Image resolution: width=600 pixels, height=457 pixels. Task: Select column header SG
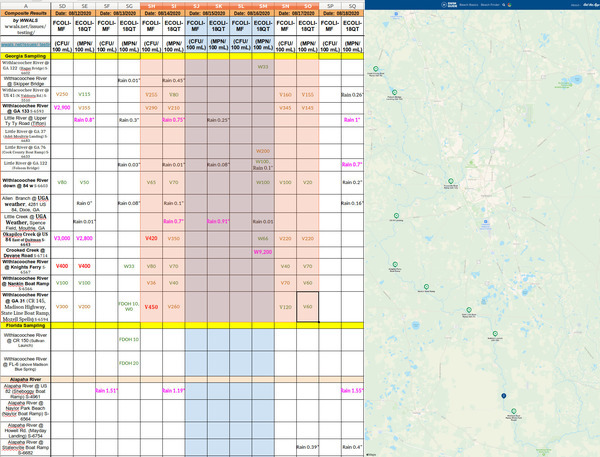129,6
